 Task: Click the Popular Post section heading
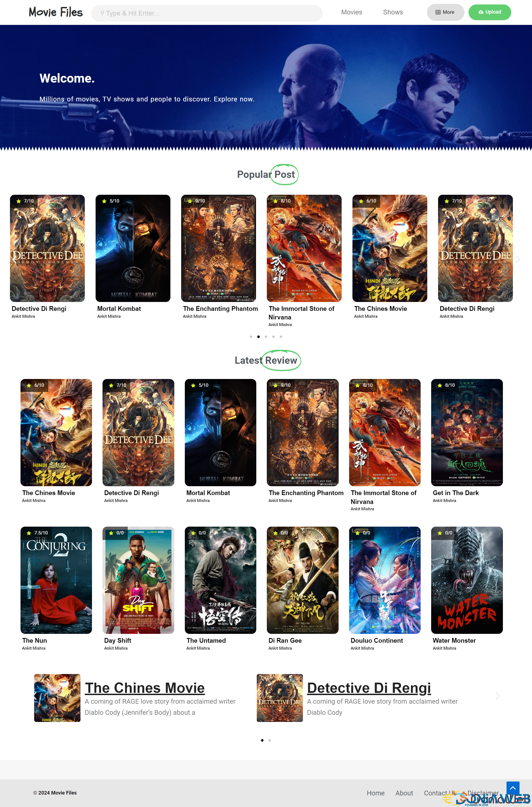click(x=265, y=175)
